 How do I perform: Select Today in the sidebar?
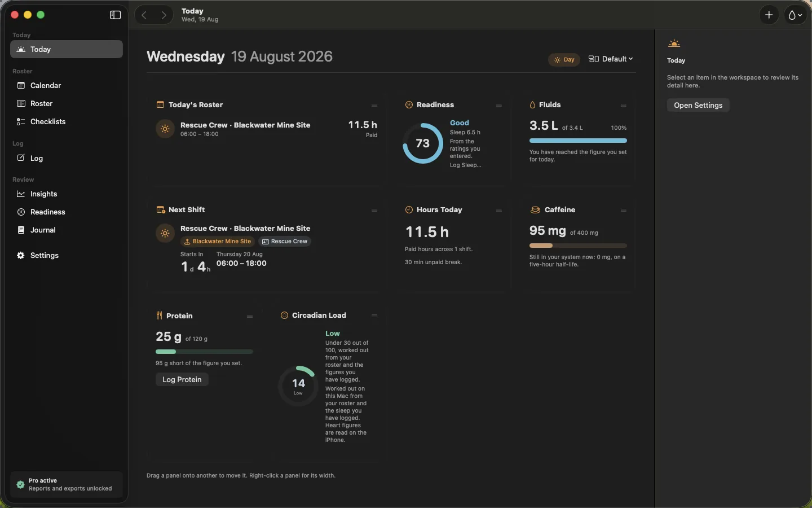[67, 50]
